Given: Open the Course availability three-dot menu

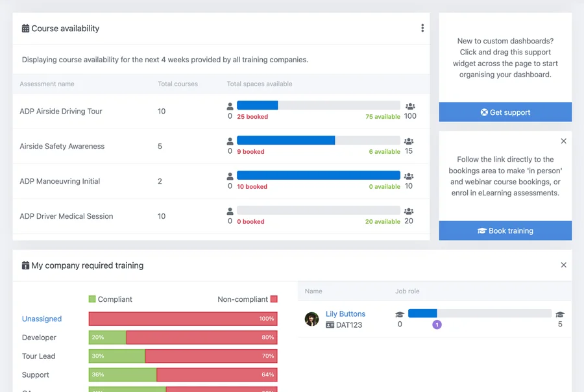Looking at the screenshot, I should tap(422, 28).
